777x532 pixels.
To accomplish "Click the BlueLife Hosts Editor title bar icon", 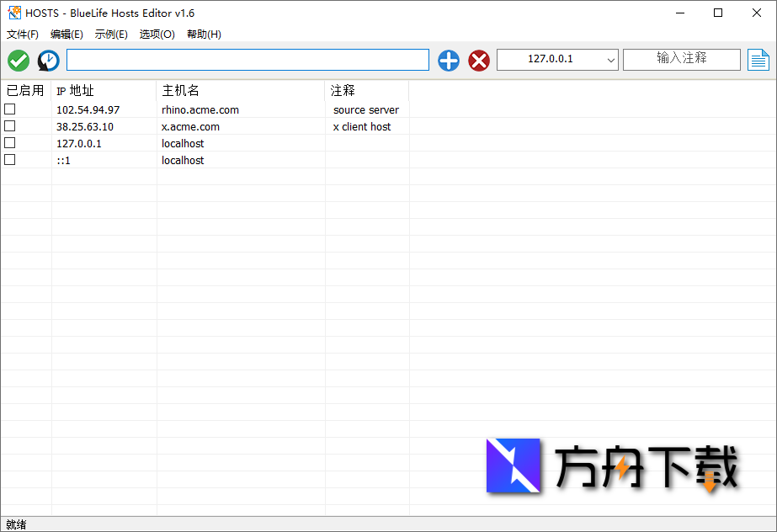I will [x=13, y=13].
